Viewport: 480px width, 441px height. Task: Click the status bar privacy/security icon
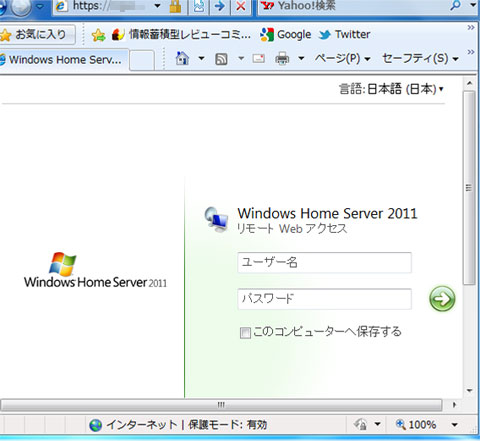pyautogui.click(x=361, y=424)
